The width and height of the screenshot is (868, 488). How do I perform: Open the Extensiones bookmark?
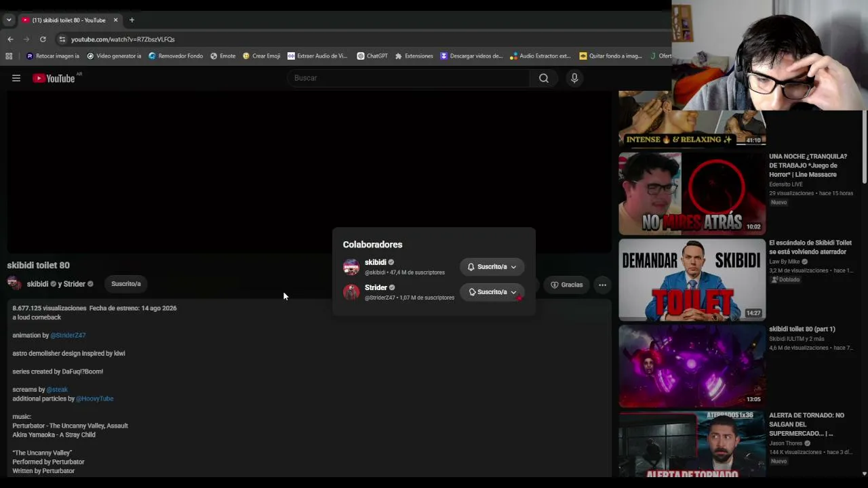414,56
